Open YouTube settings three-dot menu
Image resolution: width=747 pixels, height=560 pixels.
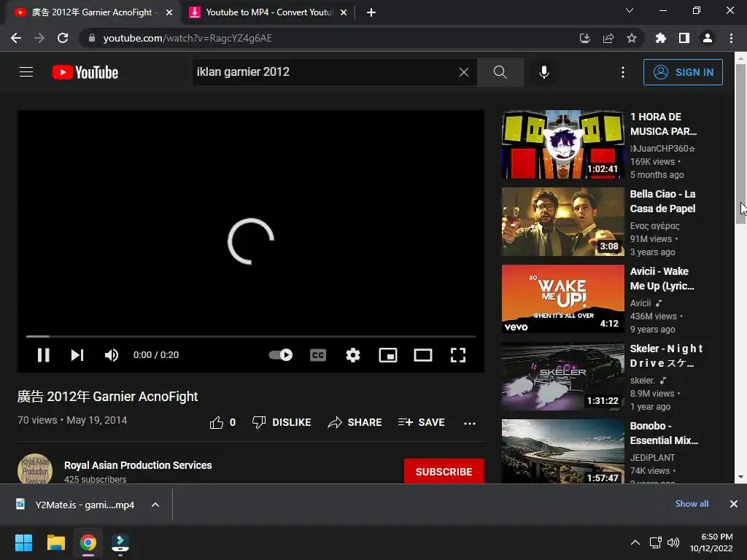click(x=623, y=72)
